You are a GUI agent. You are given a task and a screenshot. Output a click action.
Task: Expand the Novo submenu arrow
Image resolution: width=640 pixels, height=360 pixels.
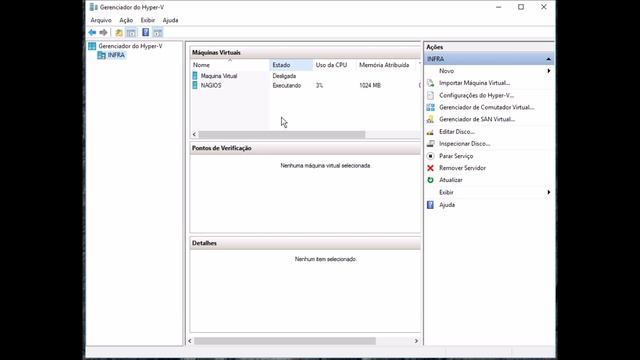(x=549, y=71)
